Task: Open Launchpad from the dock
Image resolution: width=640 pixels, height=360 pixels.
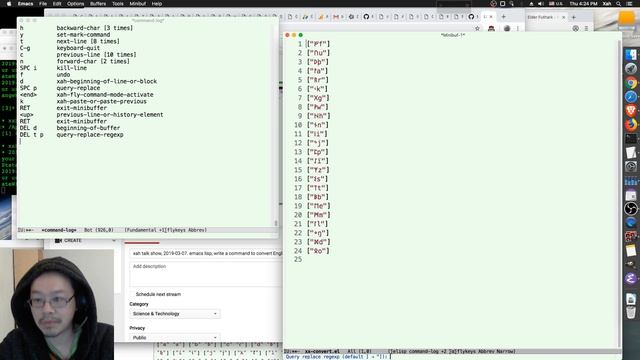Action: click(x=631, y=69)
